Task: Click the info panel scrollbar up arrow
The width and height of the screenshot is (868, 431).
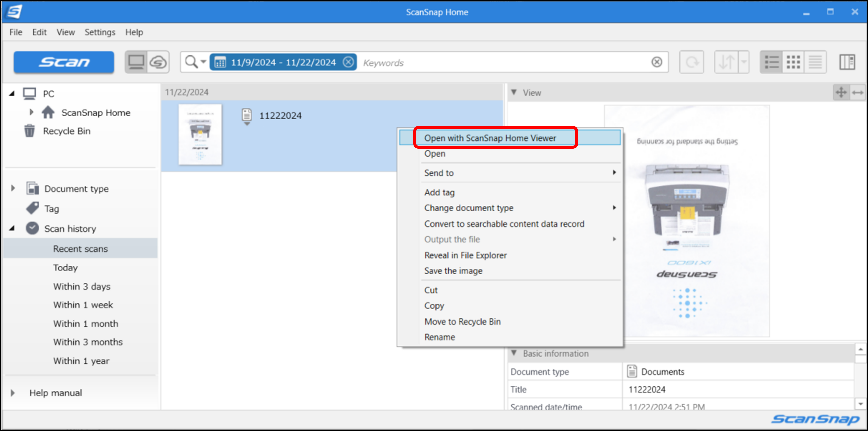Action: click(861, 349)
